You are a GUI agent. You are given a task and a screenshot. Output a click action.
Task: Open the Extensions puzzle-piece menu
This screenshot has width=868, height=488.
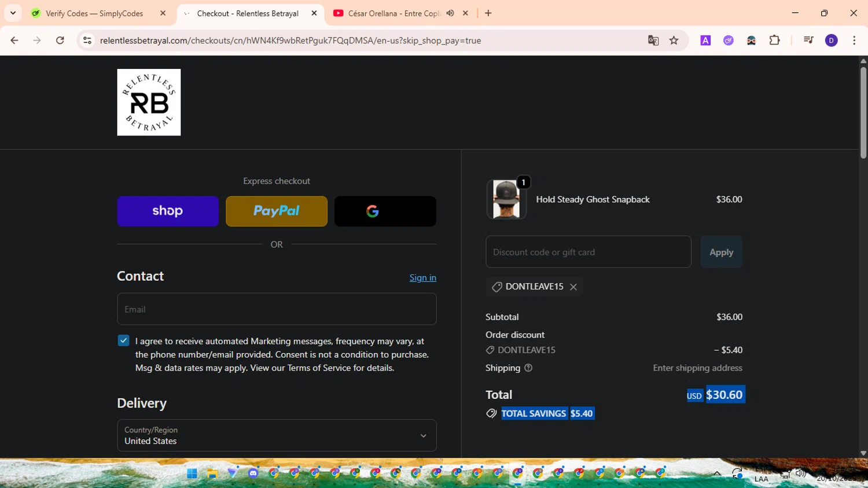[x=774, y=41]
